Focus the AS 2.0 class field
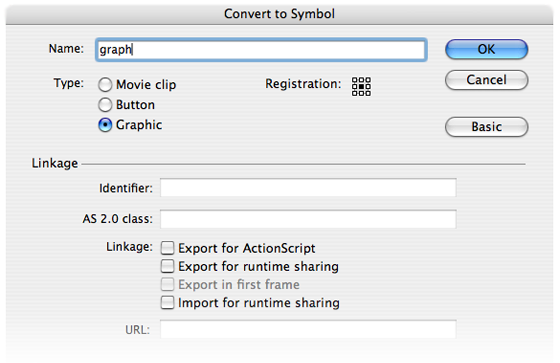Screen dimensions: 560x363 [x=308, y=219]
